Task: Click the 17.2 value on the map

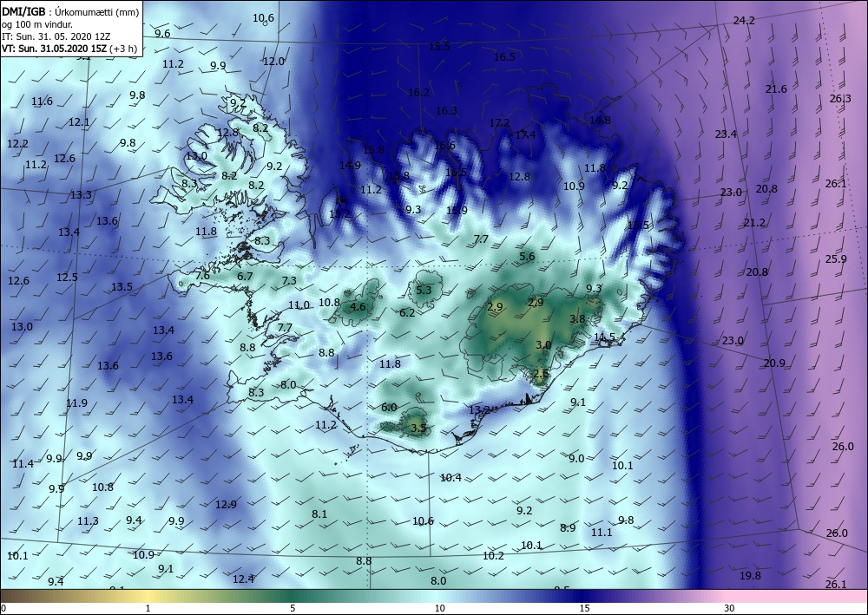Action: (499, 123)
